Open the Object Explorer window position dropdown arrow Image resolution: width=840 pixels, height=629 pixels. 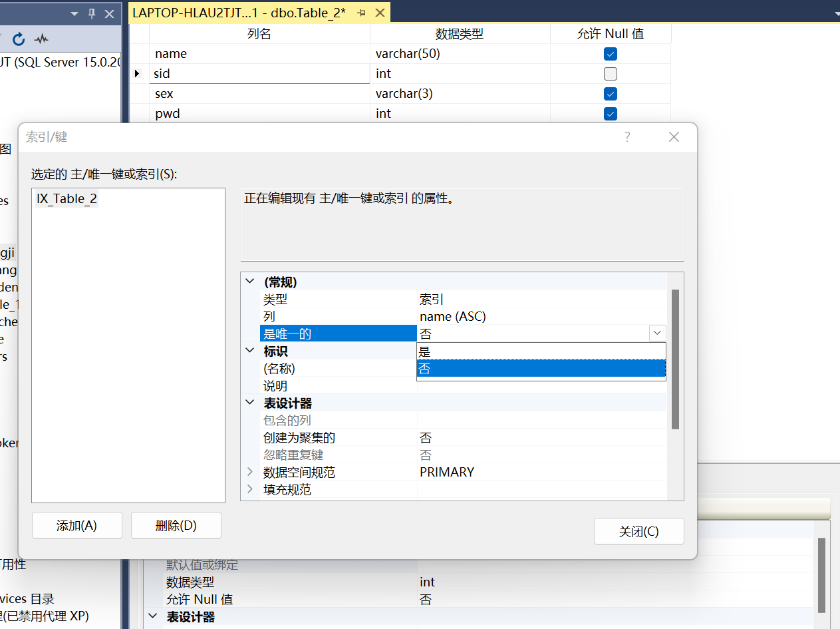(x=74, y=13)
